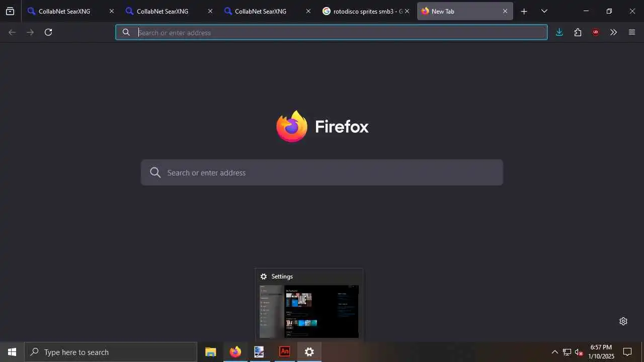Open the paint program taskbar icon
Image resolution: width=644 pixels, height=362 pixels.
260,352
